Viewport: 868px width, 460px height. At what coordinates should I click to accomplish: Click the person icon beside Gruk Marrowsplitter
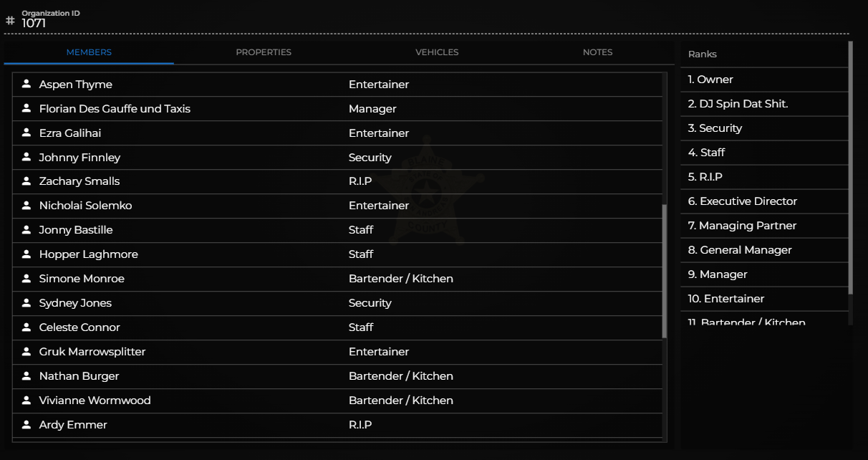point(26,351)
